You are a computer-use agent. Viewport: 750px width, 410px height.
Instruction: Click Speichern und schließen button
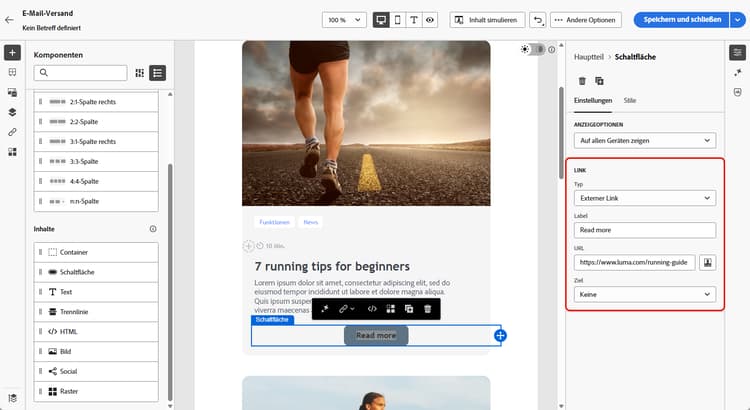(682, 20)
